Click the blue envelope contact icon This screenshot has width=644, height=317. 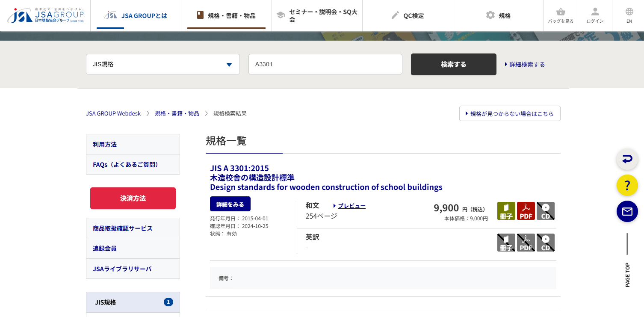tap(627, 211)
